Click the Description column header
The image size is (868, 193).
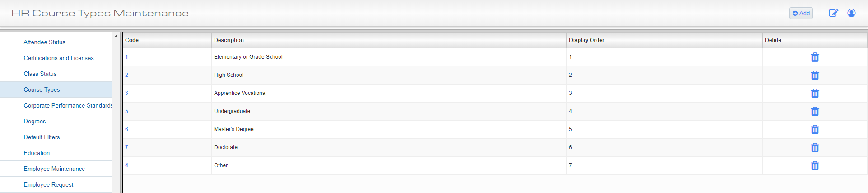coord(229,40)
